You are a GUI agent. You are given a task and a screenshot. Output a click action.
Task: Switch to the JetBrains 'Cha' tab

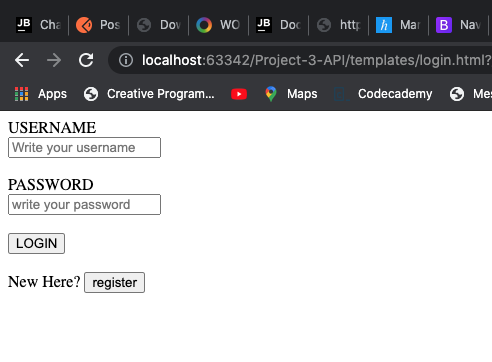point(38,25)
